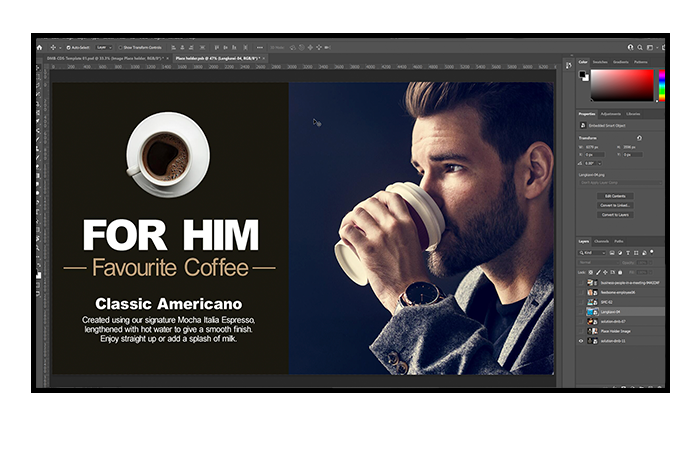Filter layers by smart objects icon
The height and width of the screenshot is (467, 700).
coord(644,253)
